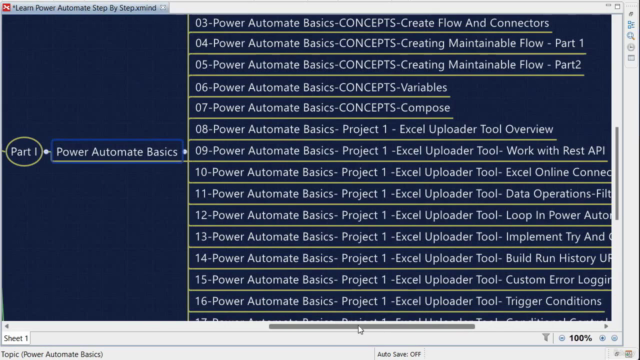Collapse the Power Automate Basics subtopics
This screenshot has width=640, height=360.
[185, 152]
